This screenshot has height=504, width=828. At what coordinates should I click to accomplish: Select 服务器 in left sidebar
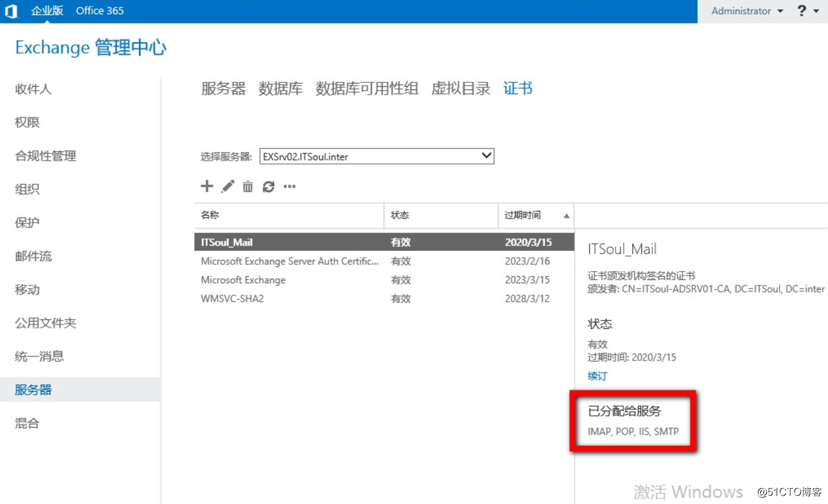point(80,390)
